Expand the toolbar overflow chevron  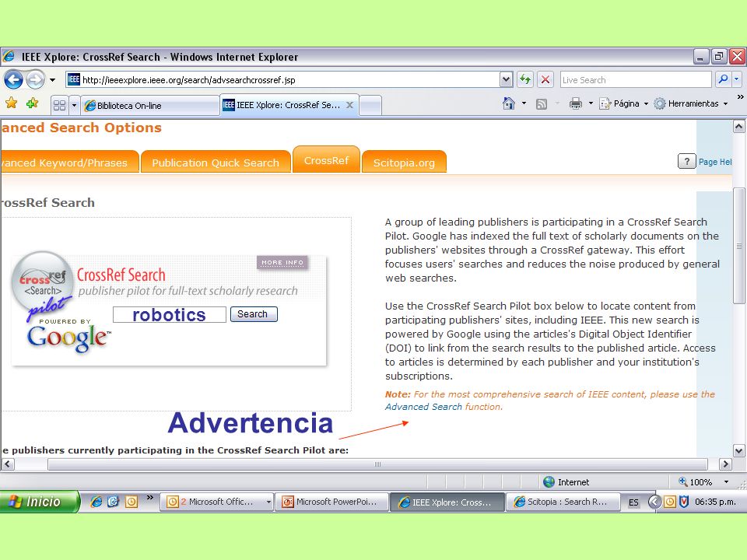coord(740,97)
